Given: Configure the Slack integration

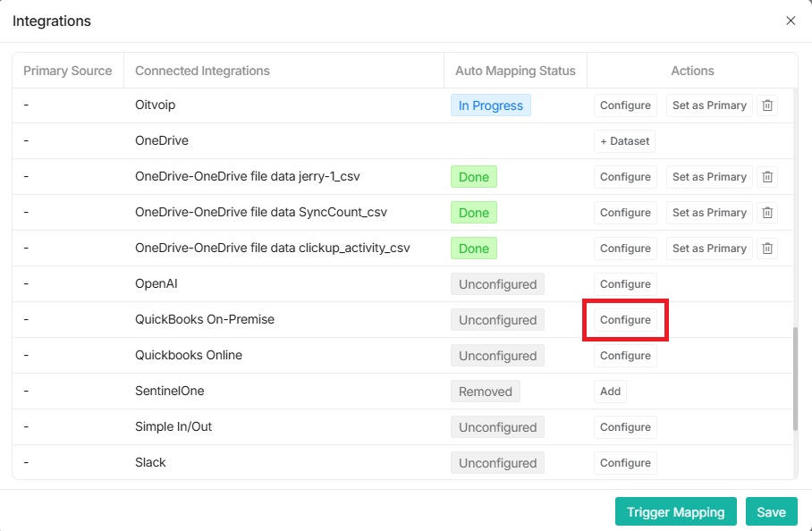Looking at the screenshot, I should point(625,463).
